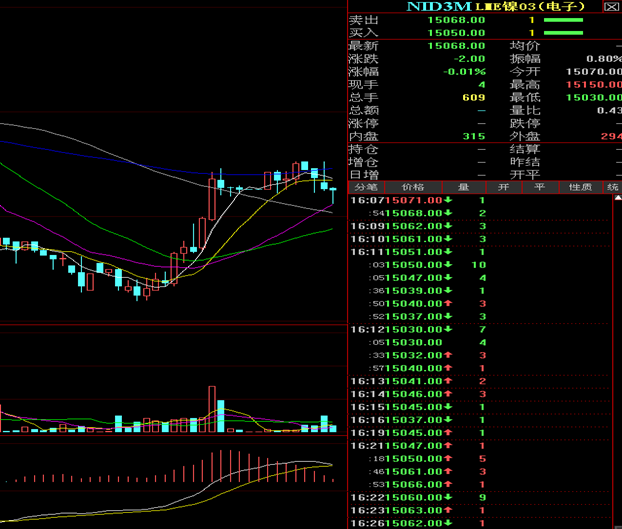
Task: Click the 量比 label
Action: [x=525, y=110]
